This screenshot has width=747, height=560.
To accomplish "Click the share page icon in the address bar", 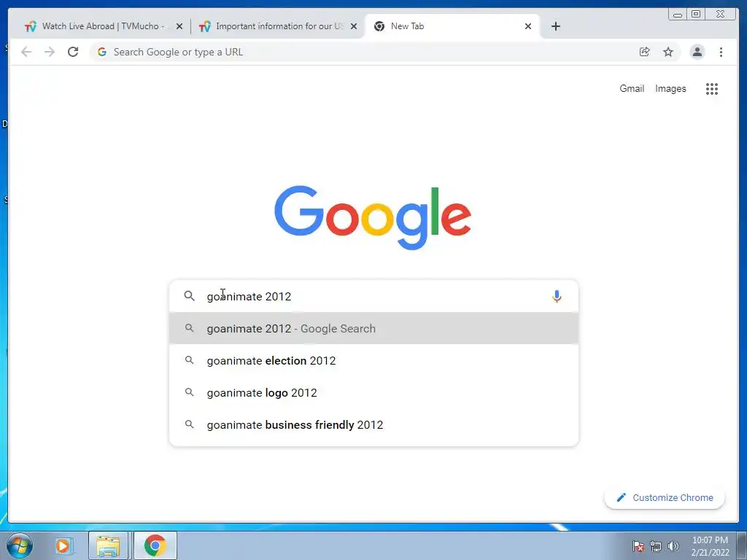I will coord(645,52).
